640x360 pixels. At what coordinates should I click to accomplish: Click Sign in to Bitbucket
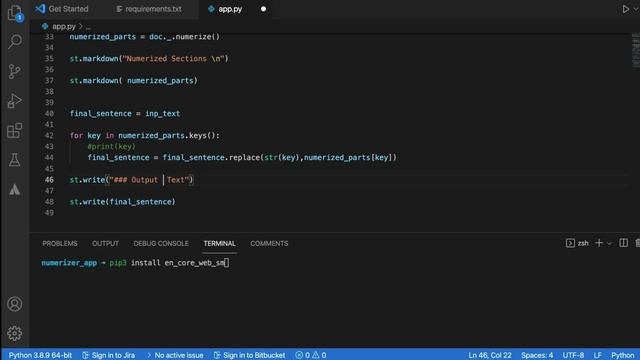[249, 355]
